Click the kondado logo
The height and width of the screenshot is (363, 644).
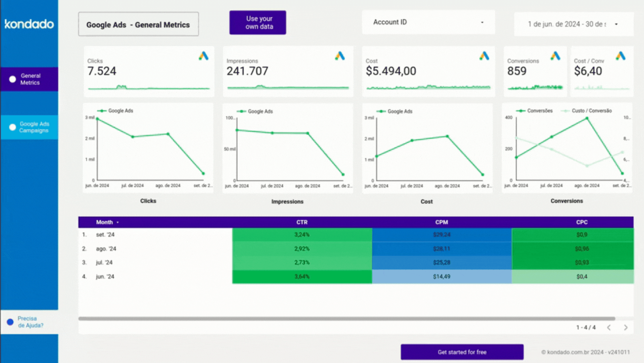click(29, 24)
